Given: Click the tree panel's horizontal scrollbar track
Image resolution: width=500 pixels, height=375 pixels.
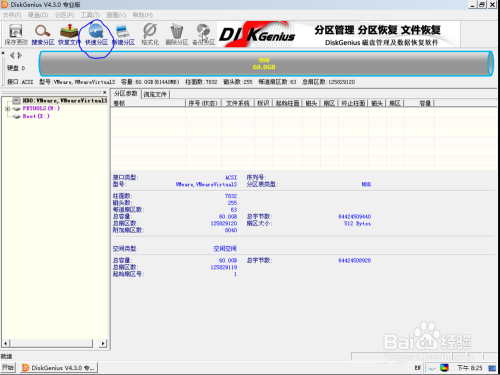Looking at the screenshot, I should pyautogui.click(x=53, y=343).
